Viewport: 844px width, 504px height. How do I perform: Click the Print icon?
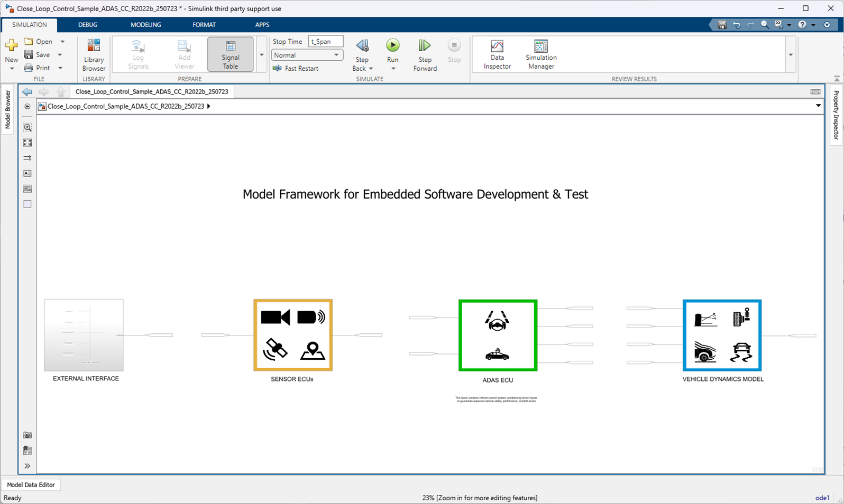pos(29,68)
